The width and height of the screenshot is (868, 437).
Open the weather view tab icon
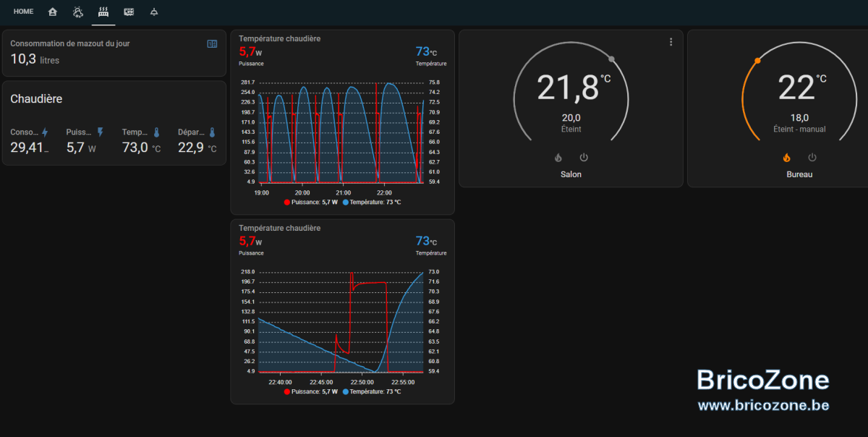[78, 12]
